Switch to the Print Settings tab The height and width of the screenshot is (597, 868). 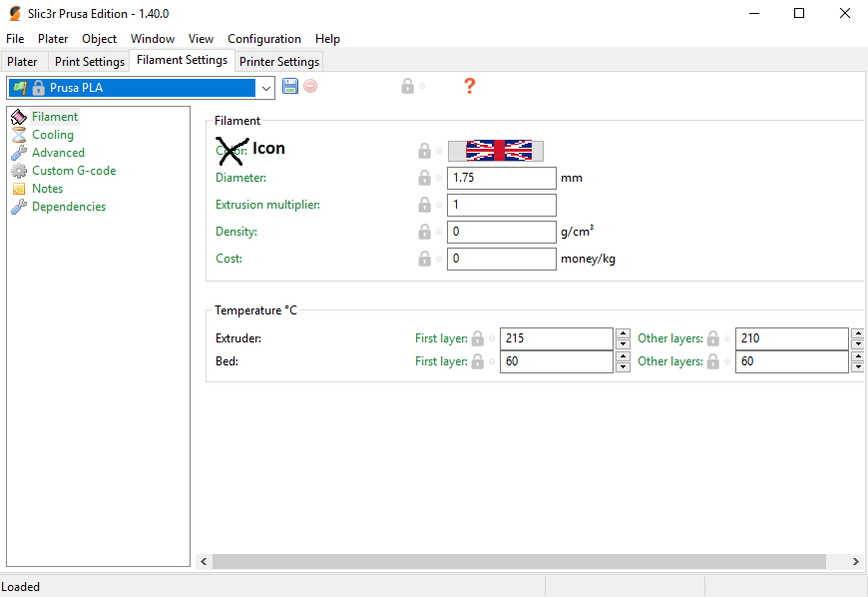point(90,62)
